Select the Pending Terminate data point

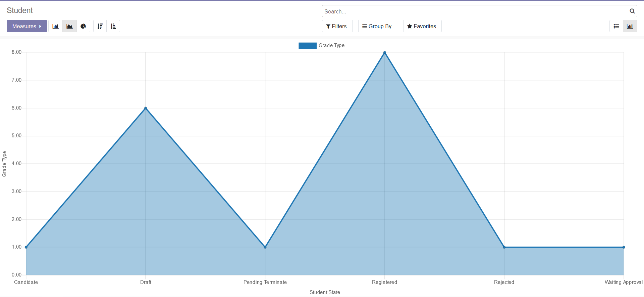pyautogui.click(x=265, y=247)
